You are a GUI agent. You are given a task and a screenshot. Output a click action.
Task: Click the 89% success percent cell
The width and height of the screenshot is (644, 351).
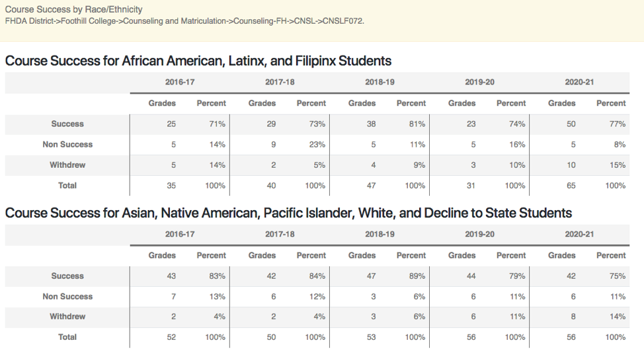[x=417, y=276]
